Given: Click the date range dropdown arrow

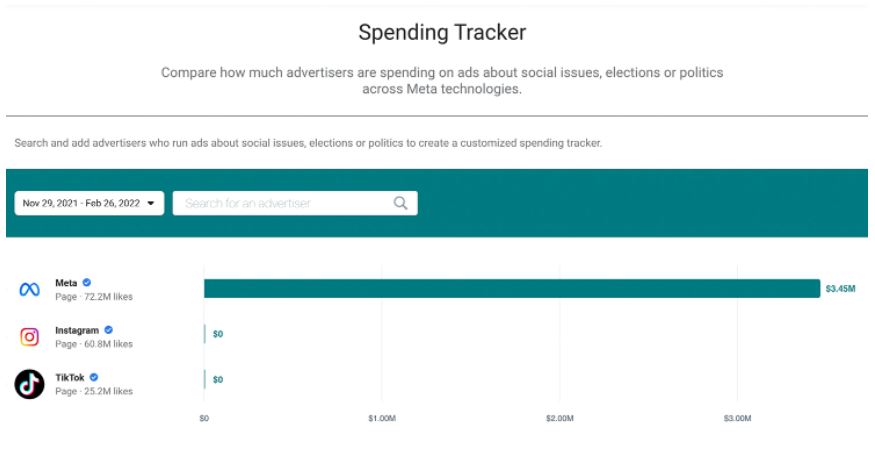Looking at the screenshot, I should click(151, 203).
